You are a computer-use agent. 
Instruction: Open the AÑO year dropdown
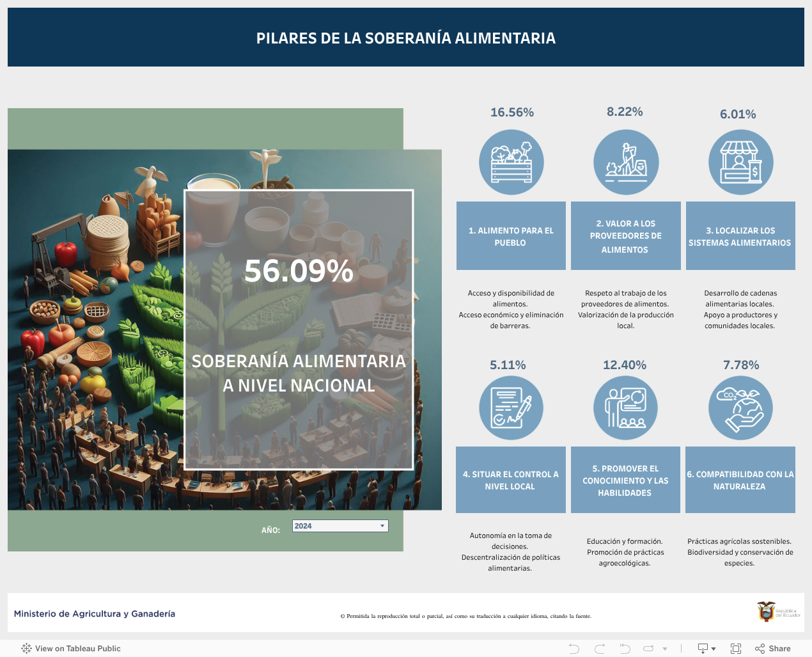click(x=340, y=526)
